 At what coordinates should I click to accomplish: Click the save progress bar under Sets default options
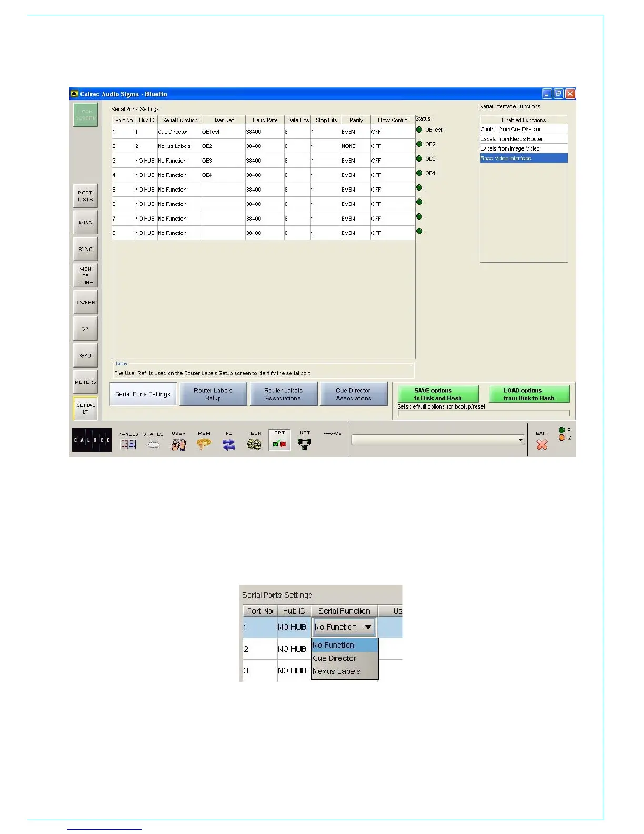point(484,413)
